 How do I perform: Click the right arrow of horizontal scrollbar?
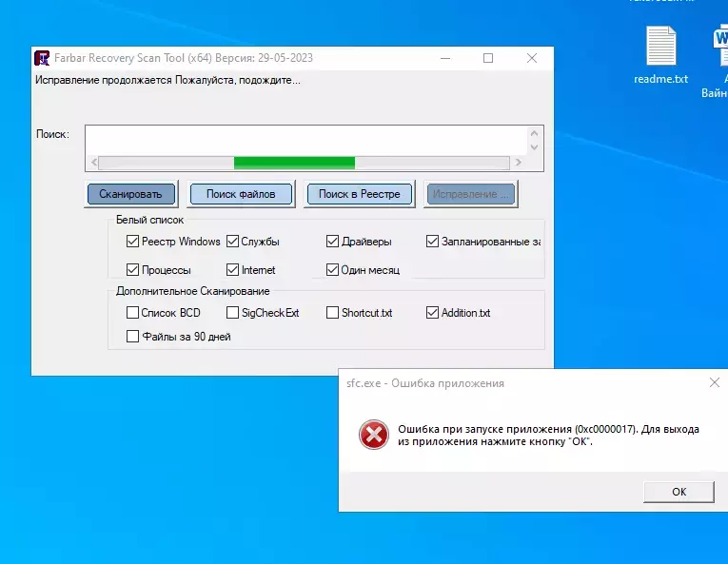[x=519, y=163]
